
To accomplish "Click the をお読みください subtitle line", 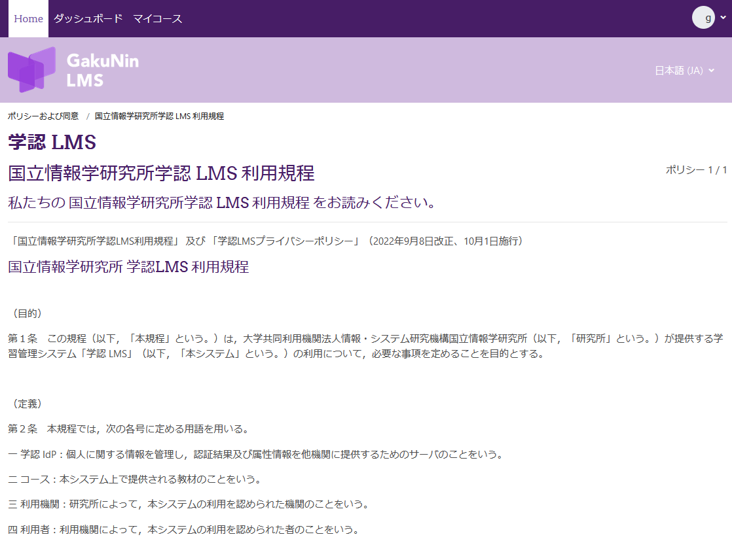I will (222, 202).
